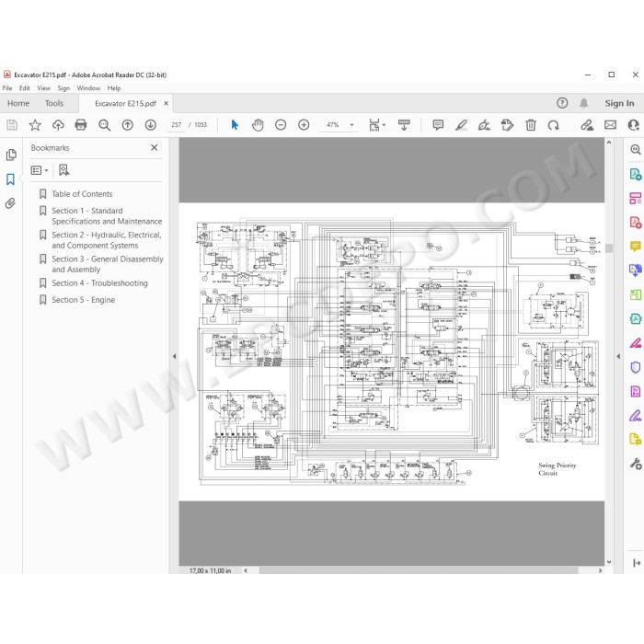Click horizontal scrollbar right arrow
The width and height of the screenshot is (644, 644).
coord(600,570)
